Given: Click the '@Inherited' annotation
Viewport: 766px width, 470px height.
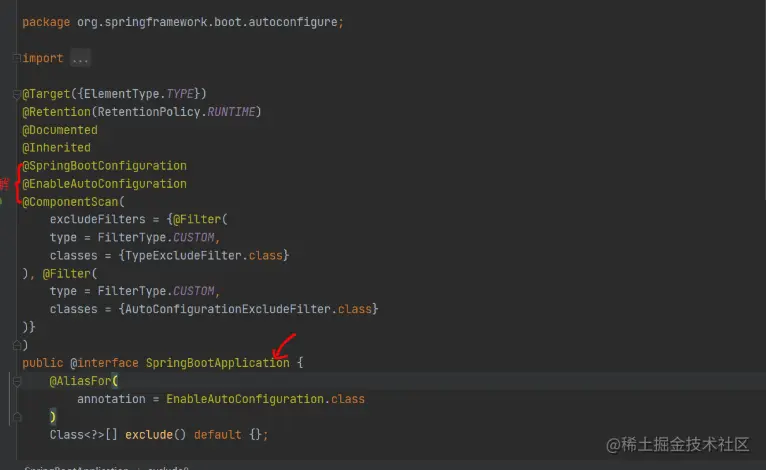Looking at the screenshot, I should (56, 148).
